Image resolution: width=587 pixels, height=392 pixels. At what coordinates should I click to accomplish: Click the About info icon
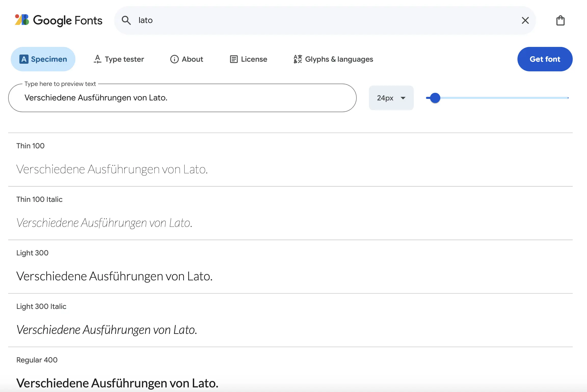click(x=174, y=59)
